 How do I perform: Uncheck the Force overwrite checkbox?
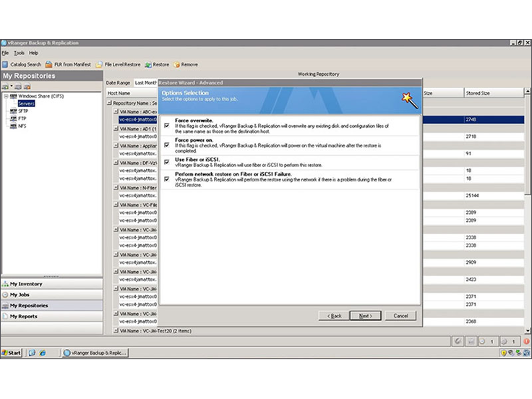[x=166, y=126]
